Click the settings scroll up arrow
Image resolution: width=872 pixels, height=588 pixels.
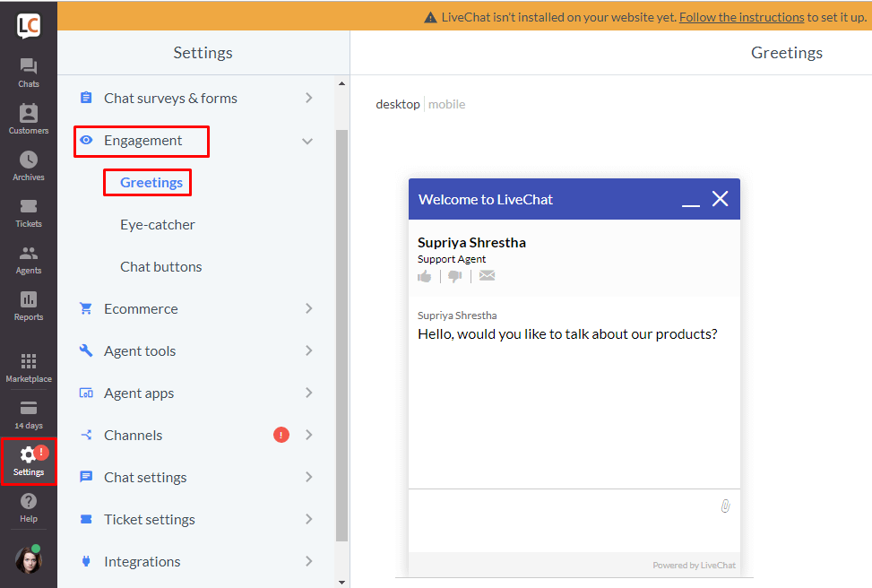pos(341,83)
